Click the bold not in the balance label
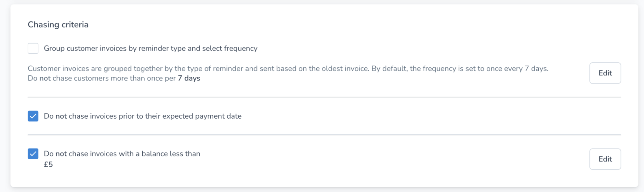This screenshot has width=644, height=192. click(61, 154)
